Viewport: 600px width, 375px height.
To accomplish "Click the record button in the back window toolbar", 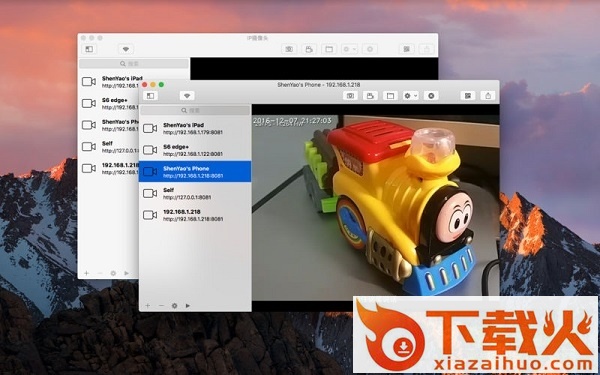I will click(309, 49).
